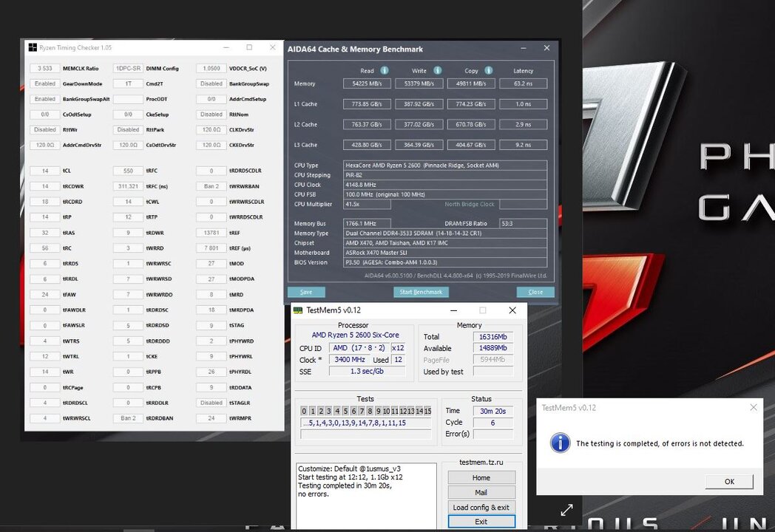Dismiss the TestMem5 message dialog with X
The image size is (775, 532).
[x=754, y=407]
